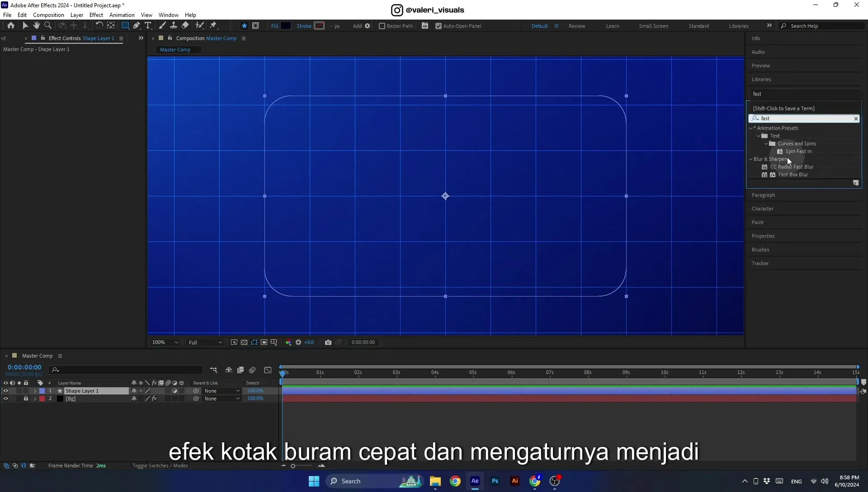Screen dimensions: 868x492
Task: Open the Graph Editor icon in timeline
Action: [x=268, y=370]
